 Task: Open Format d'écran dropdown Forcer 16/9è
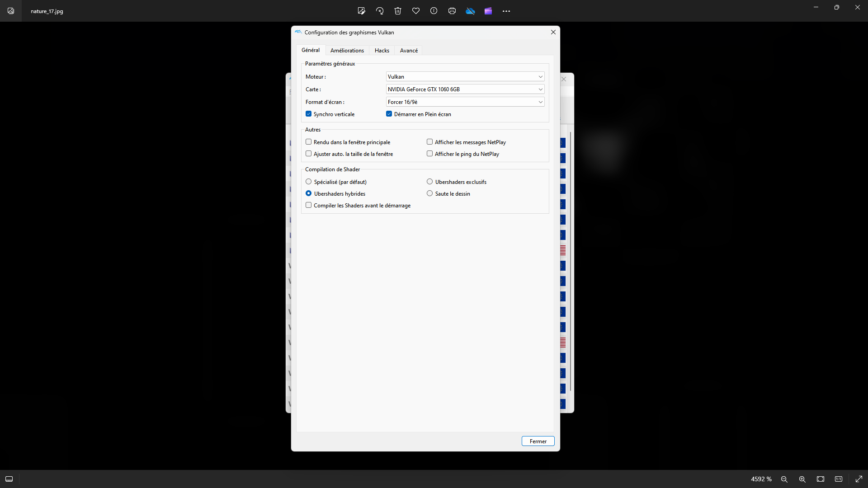pos(465,102)
